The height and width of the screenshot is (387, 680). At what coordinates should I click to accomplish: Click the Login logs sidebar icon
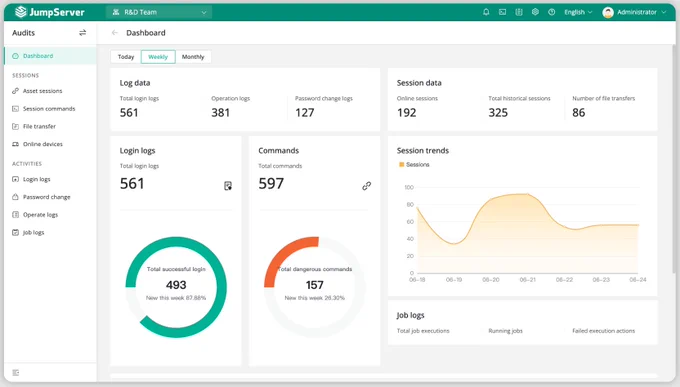click(15, 179)
